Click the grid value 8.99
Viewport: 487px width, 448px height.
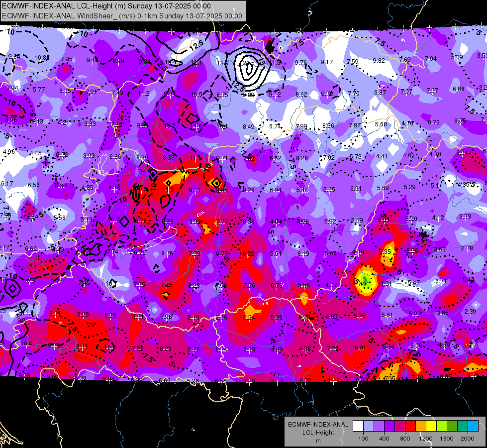[x=118, y=61]
